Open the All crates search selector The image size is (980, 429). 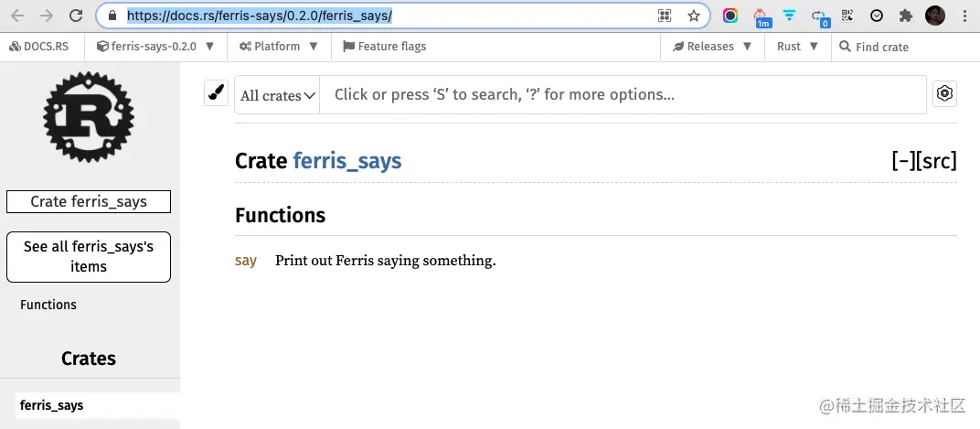[x=277, y=95]
